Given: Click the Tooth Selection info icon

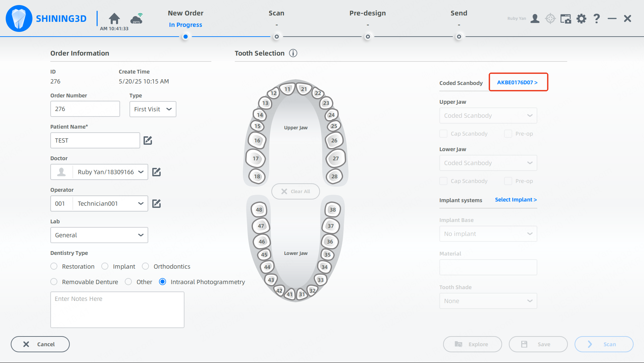Looking at the screenshot, I should (293, 53).
